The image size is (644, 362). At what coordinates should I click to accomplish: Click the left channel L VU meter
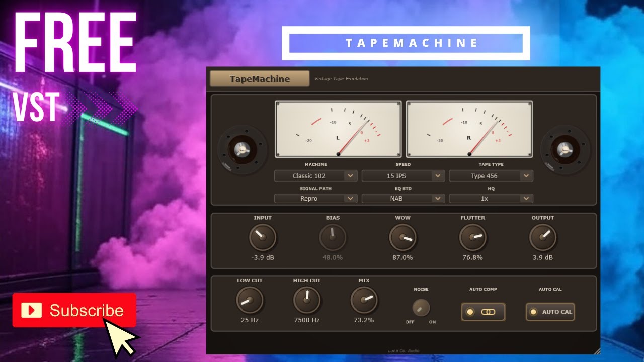click(x=338, y=129)
